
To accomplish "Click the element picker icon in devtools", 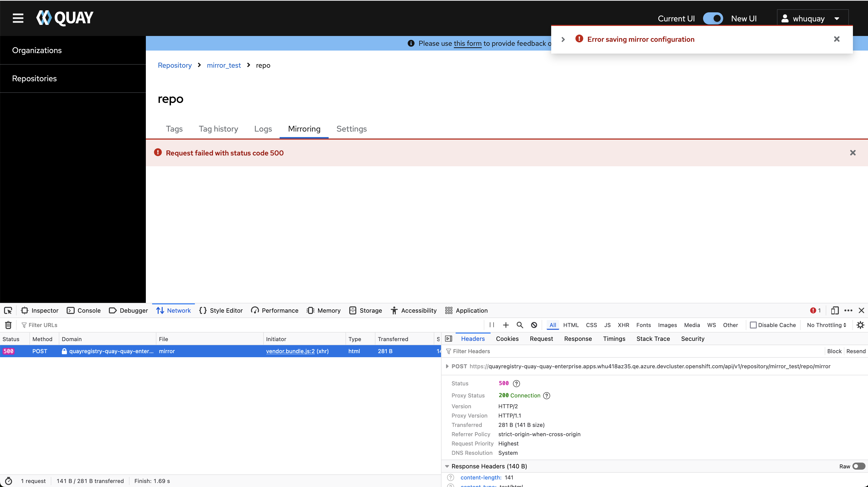I will (x=8, y=310).
